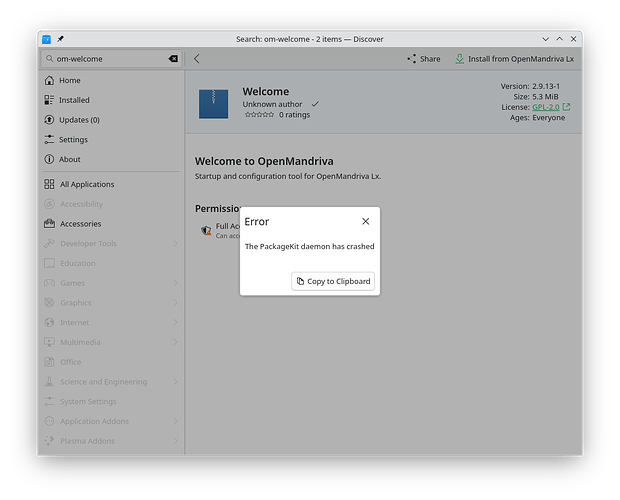This screenshot has width=620, height=500.
Task: Click "The PackageKit daemon has crashed" message
Action: [x=310, y=247]
